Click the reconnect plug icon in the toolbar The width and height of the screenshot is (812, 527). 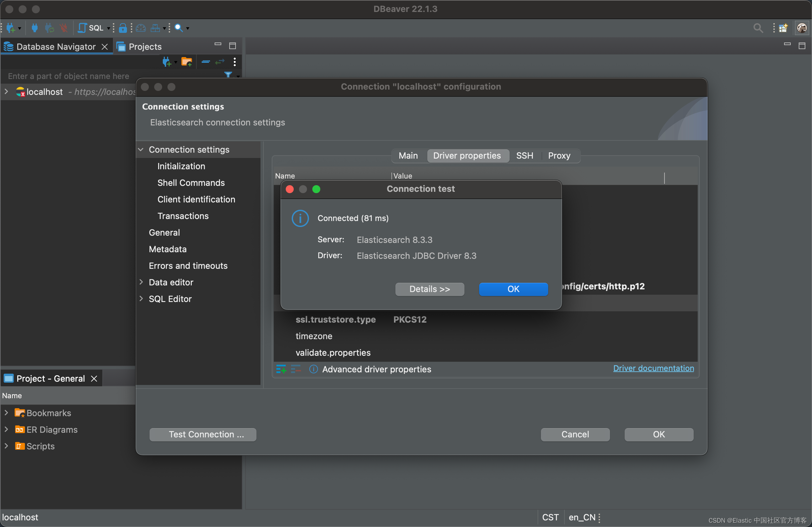(50, 28)
